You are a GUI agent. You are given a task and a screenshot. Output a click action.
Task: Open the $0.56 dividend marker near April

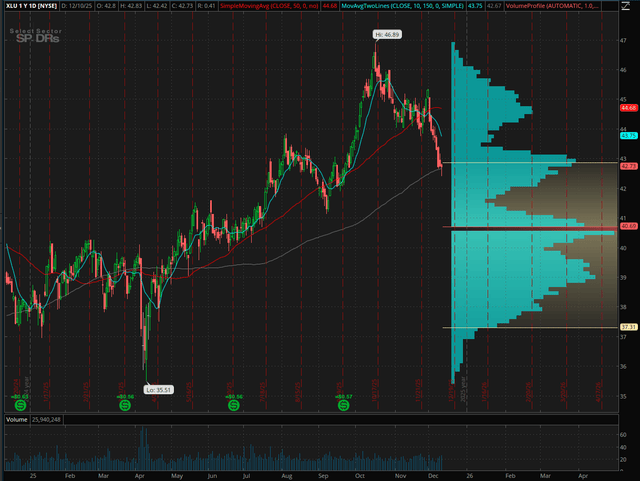coord(125,405)
